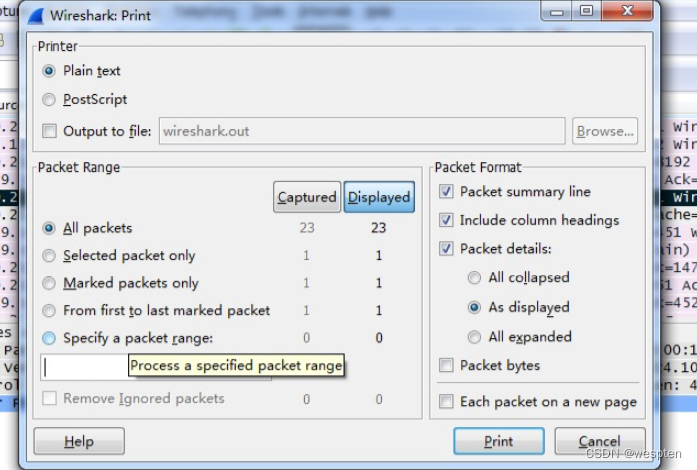697x470 pixels.
Task: Click the wireshark.out file name field
Action: coord(362,131)
